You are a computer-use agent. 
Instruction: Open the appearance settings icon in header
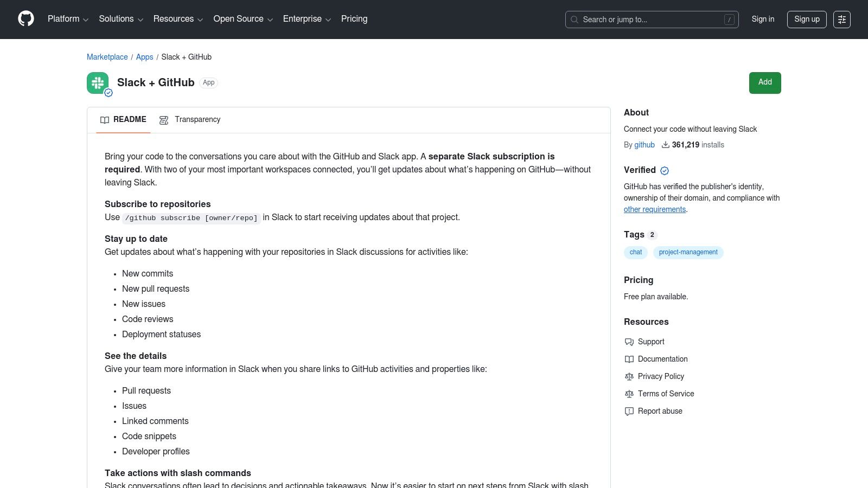[x=842, y=20]
